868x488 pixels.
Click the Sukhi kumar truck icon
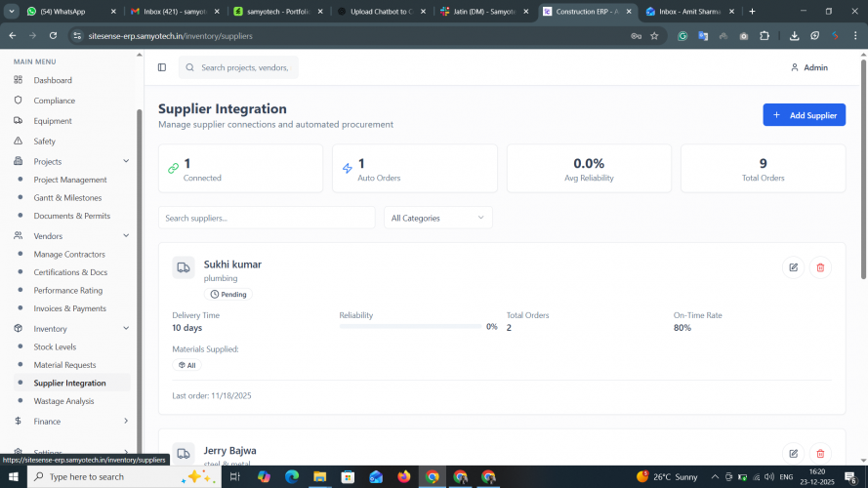[184, 267]
